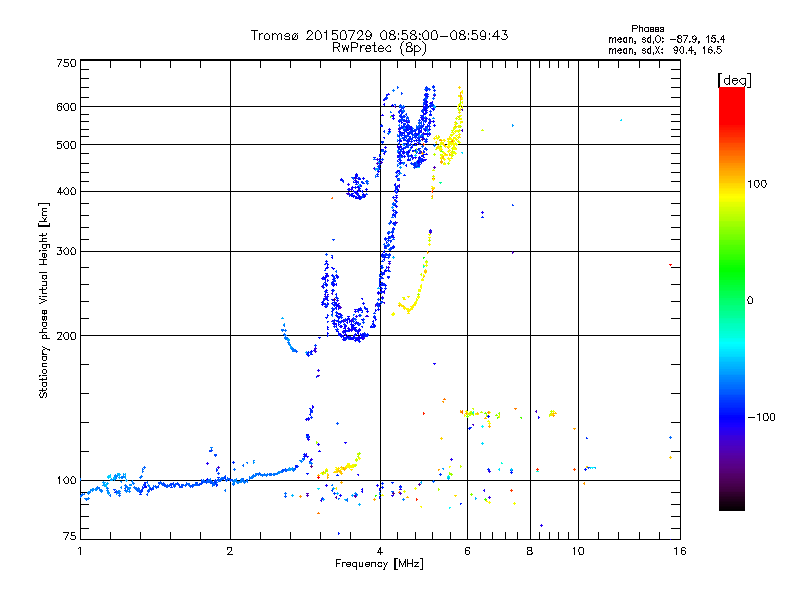This screenshot has height=600, width=800.
Task: Click the 'Phases' header text
Action: [647, 29]
